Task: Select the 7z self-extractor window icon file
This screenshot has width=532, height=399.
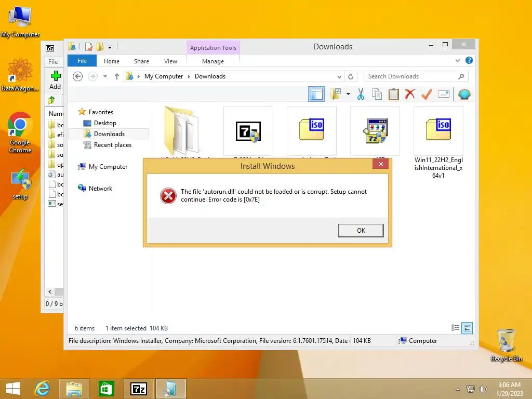Action: (375, 131)
